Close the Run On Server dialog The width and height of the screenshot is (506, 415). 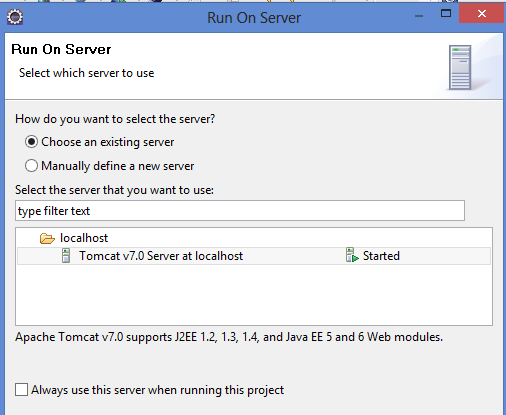[481, 13]
